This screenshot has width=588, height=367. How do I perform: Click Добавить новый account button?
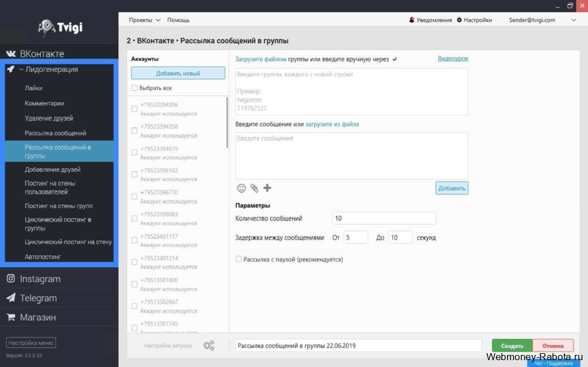pos(178,73)
